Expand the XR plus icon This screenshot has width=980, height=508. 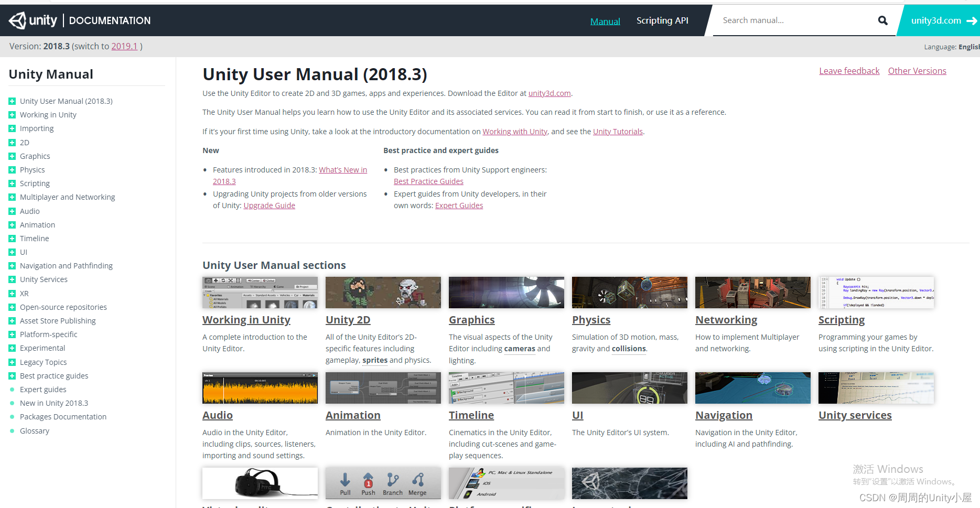click(12, 294)
